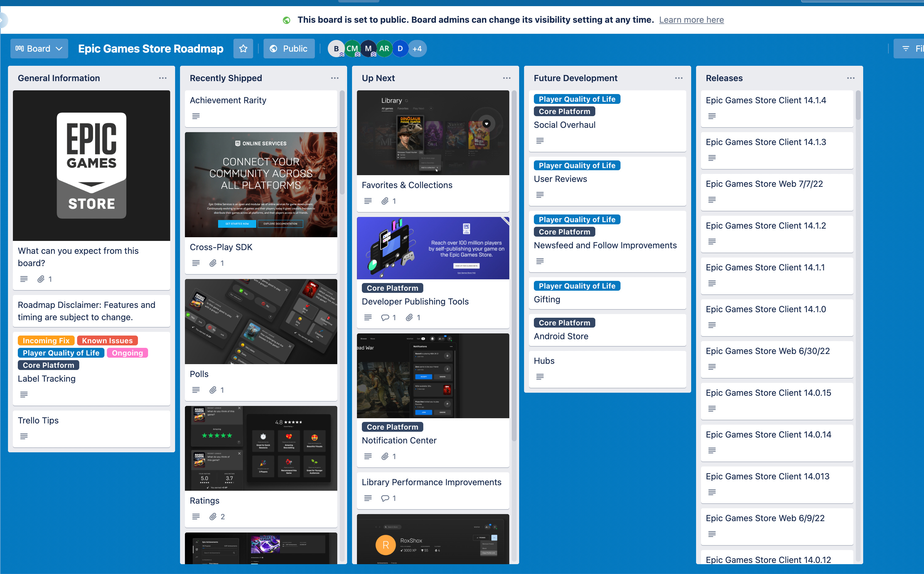Image resolution: width=924 pixels, height=574 pixels.
Task: Open member avatar B
Action: tap(336, 49)
